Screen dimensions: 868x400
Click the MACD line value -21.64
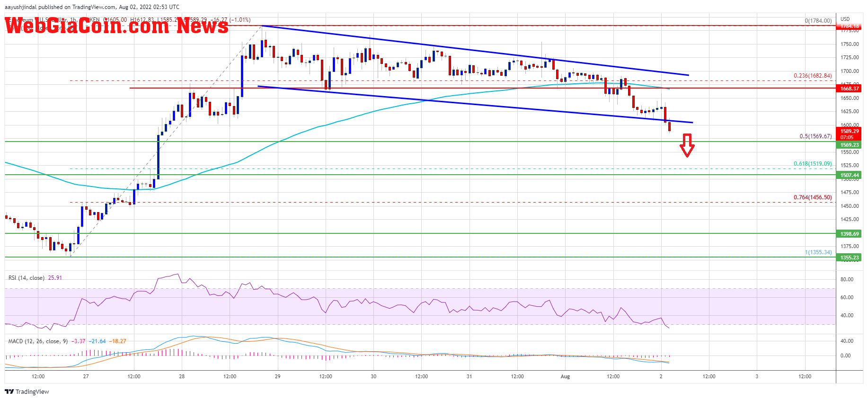(98, 341)
